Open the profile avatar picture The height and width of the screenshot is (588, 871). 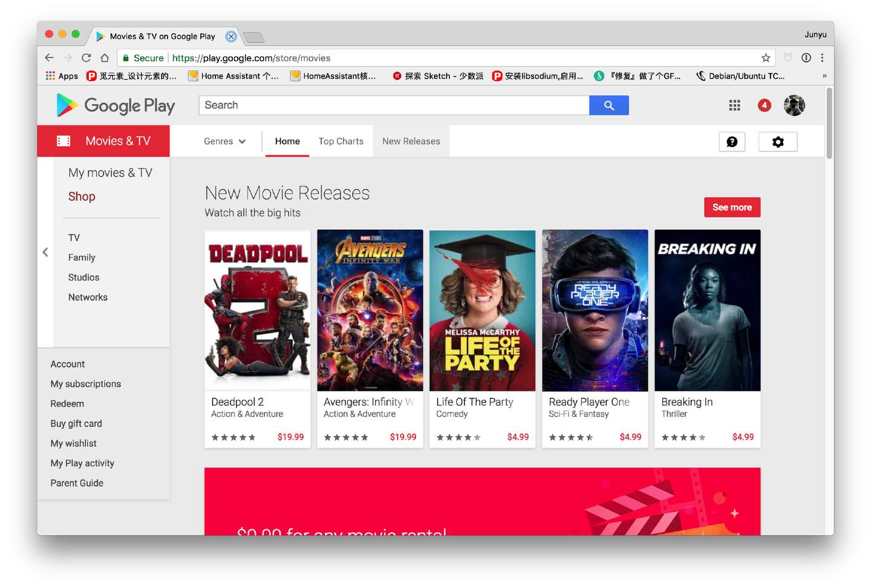(x=794, y=105)
